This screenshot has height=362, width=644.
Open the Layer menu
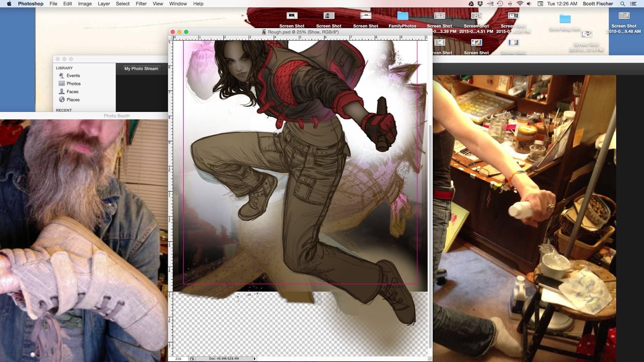pos(104,4)
